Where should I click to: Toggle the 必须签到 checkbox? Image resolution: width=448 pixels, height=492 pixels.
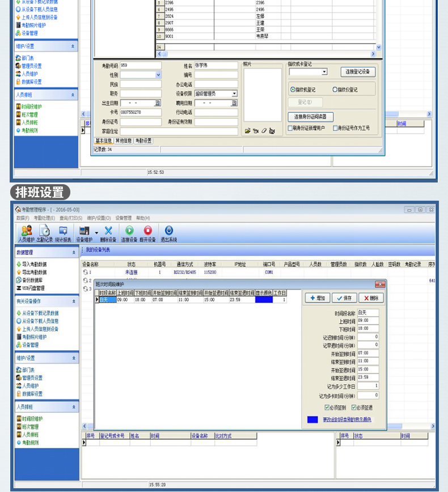click(327, 407)
